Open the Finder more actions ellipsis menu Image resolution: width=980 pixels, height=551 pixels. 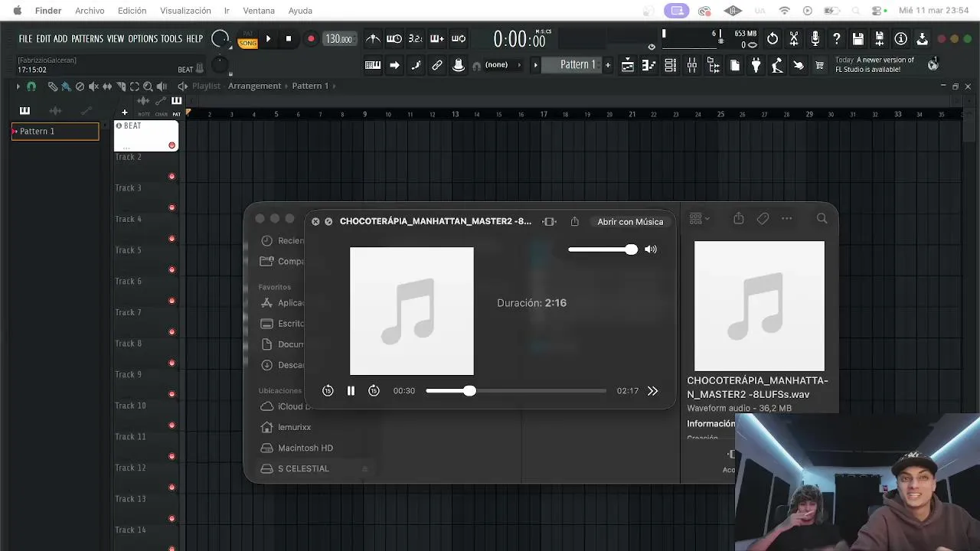(x=786, y=219)
